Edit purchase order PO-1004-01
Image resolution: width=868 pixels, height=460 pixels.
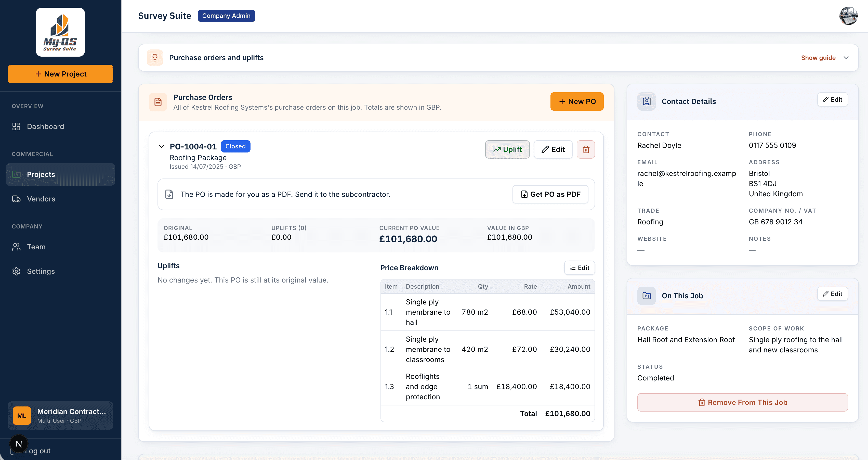[553, 149]
